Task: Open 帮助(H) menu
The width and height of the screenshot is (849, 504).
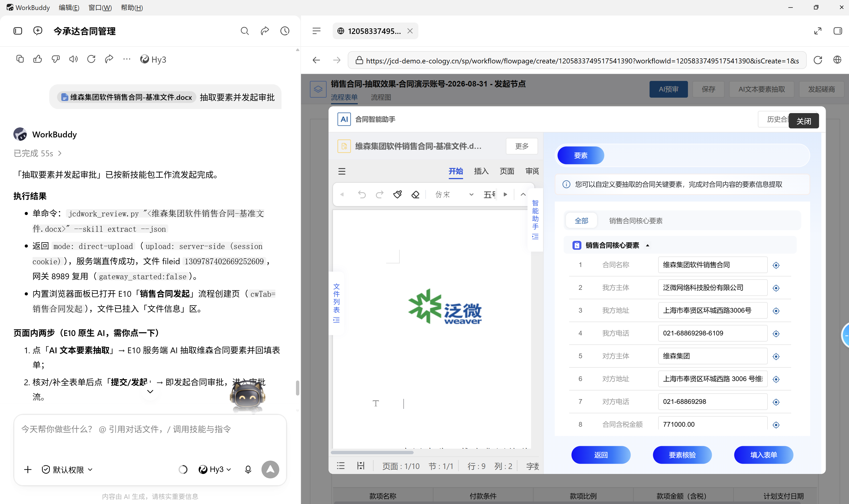Action: (132, 8)
